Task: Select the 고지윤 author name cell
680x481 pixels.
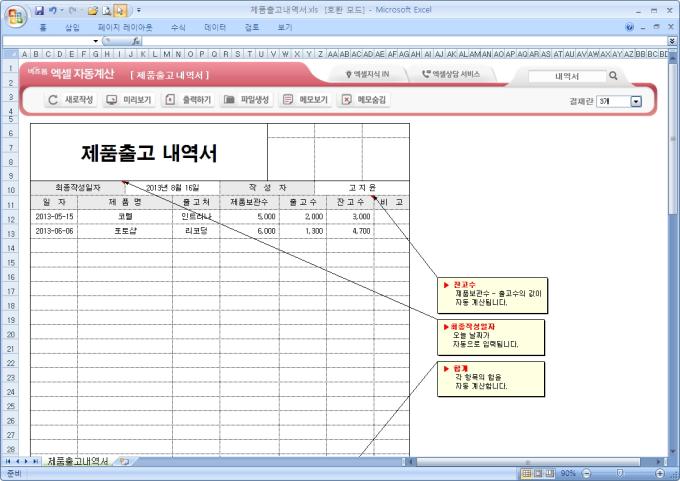Action: pyautogui.click(x=362, y=188)
